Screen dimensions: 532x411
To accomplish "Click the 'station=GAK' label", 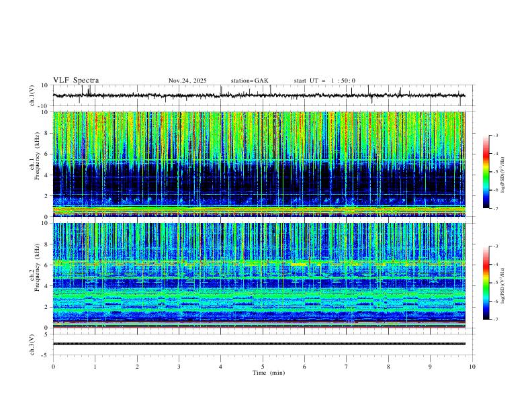I will tap(249, 81).
